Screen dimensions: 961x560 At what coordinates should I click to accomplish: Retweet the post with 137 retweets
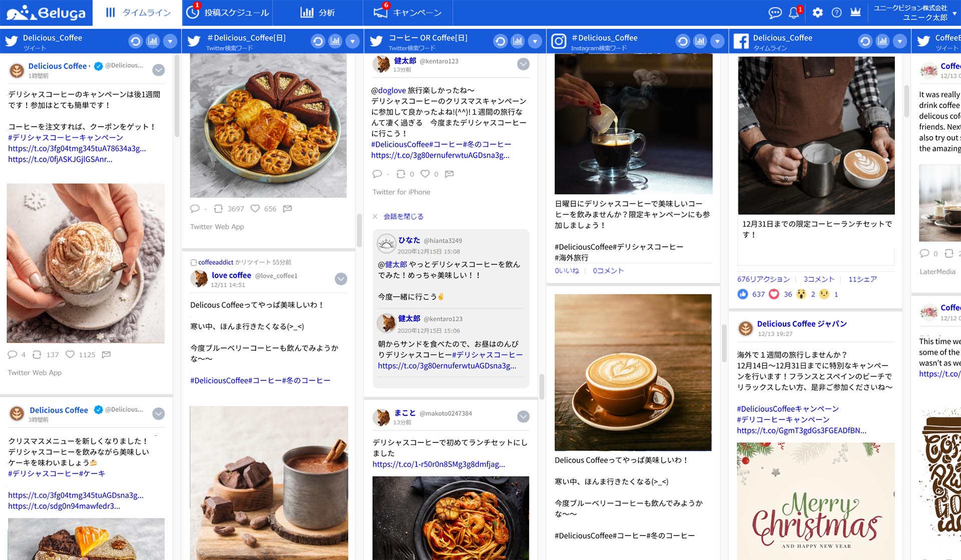[x=37, y=354]
